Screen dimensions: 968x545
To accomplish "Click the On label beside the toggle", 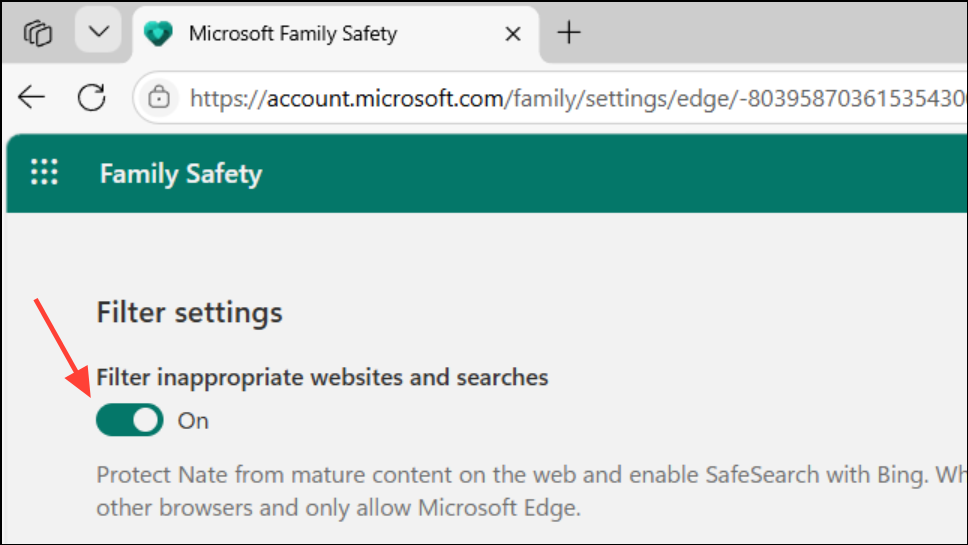I will [x=193, y=421].
